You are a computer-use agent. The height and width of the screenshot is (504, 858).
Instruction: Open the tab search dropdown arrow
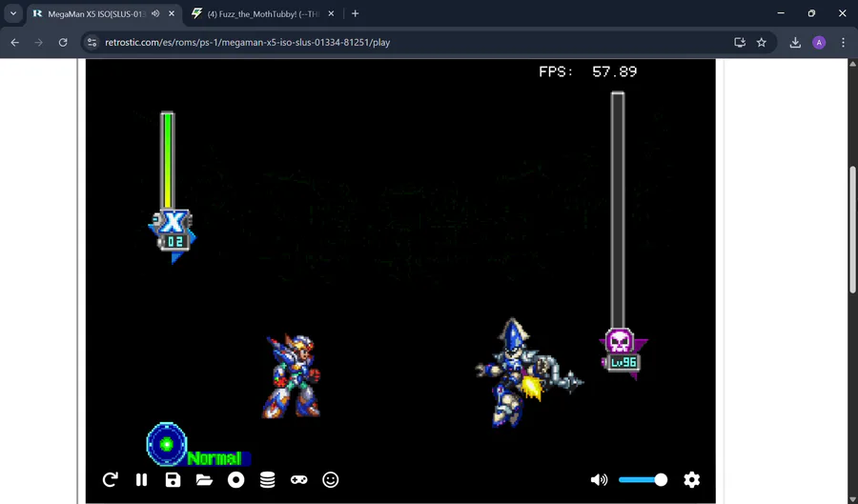point(13,13)
